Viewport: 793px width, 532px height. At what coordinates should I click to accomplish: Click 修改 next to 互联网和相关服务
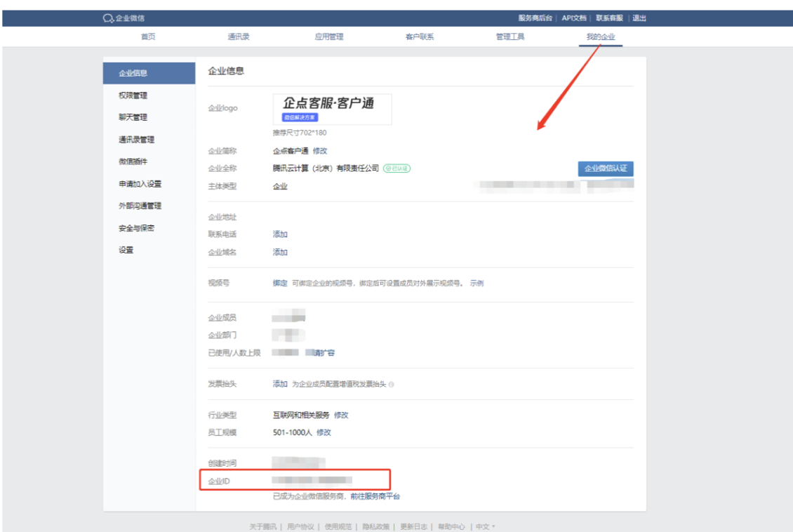tap(341, 415)
